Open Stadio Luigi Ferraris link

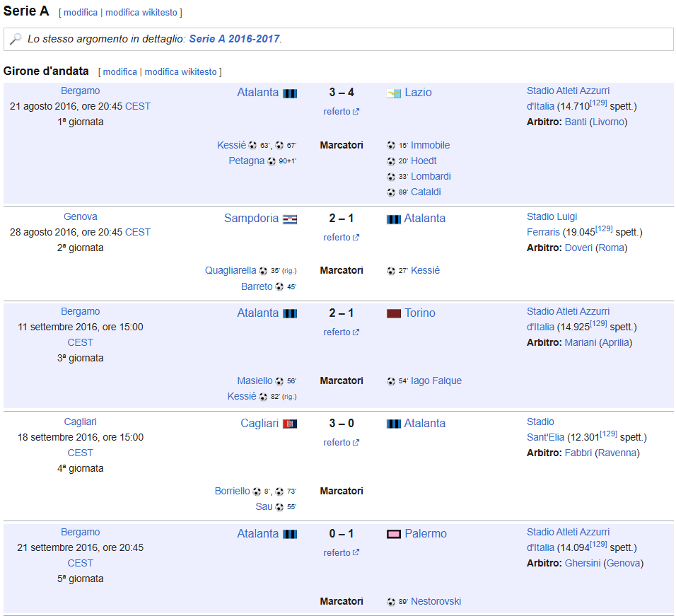click(552, 225)
